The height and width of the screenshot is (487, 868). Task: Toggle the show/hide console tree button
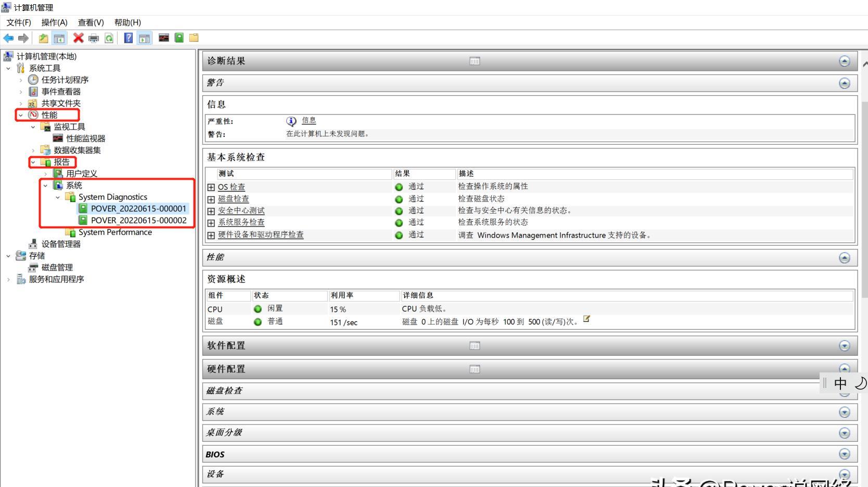(59, 38)
